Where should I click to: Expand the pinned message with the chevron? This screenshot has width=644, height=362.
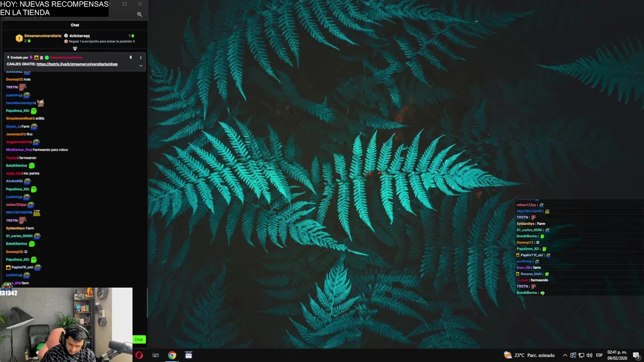click(140, 65)
